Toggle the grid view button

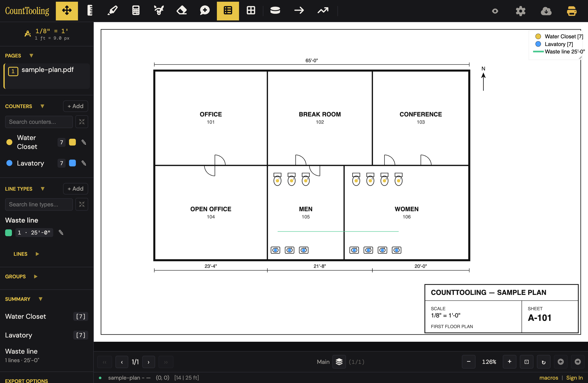pos(251,11)
